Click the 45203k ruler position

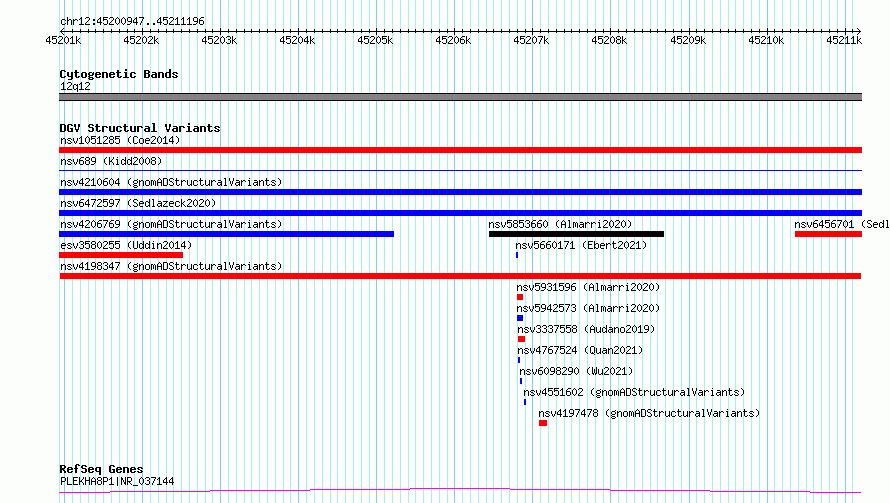[x=219, y=40]
